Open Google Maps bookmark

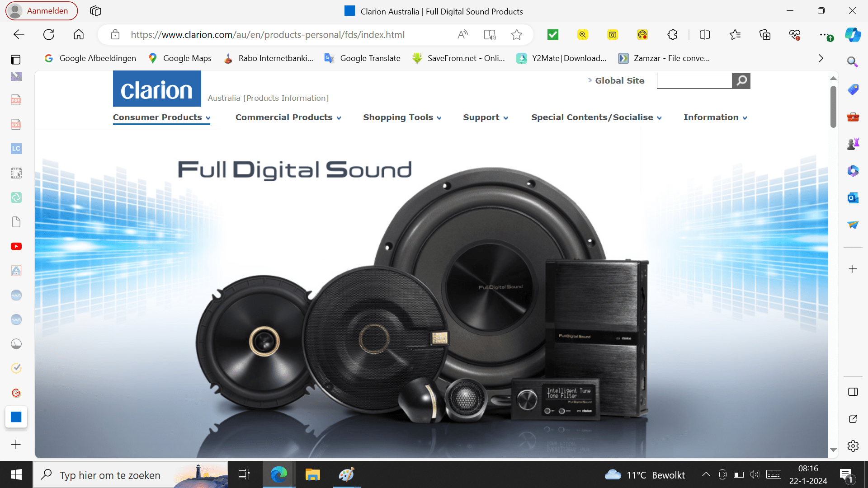(180, 58)
